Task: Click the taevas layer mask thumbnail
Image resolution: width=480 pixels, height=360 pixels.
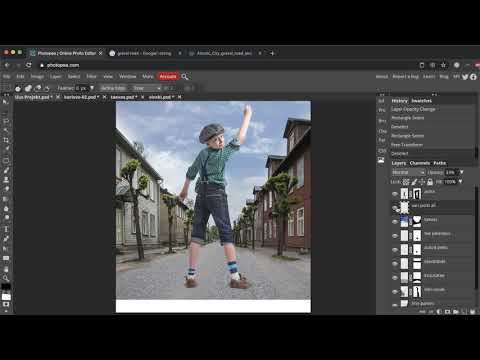Action: pos(417,221)
